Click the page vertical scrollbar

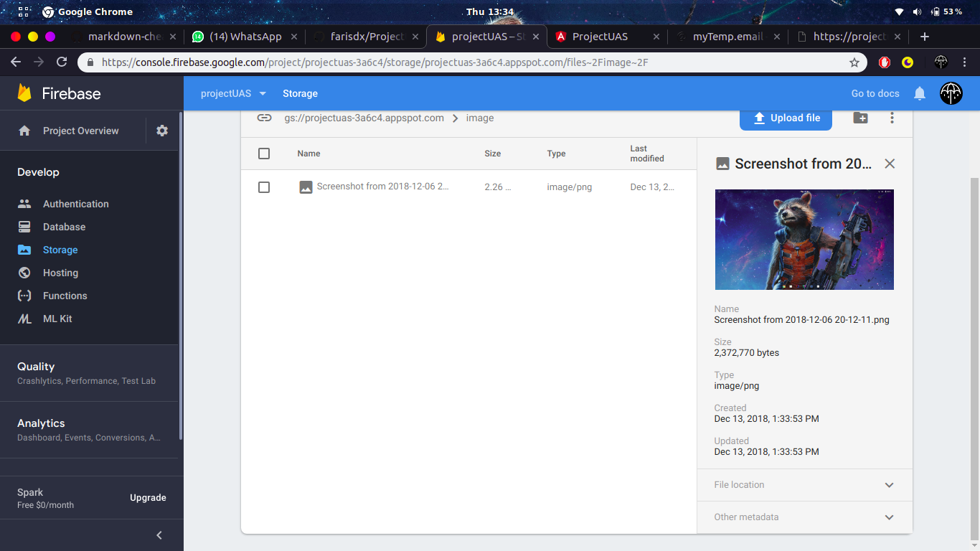[974, 359]
